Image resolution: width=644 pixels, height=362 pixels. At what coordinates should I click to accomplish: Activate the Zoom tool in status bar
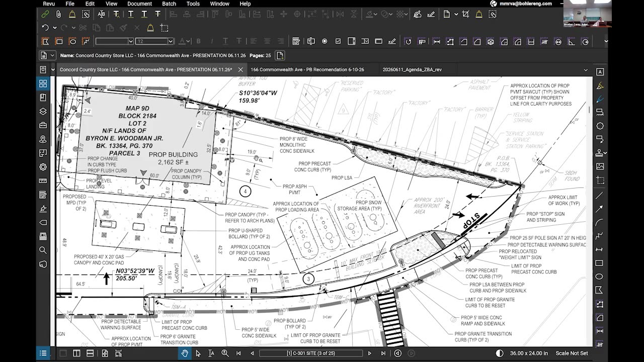pyautogui.click(x=225, y=353)
